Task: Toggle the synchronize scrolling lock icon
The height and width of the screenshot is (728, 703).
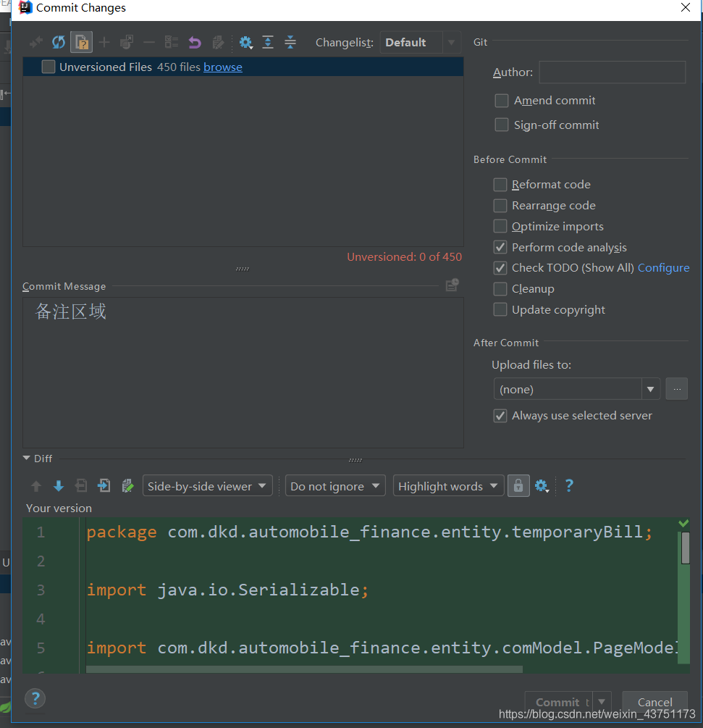Action: pos(518,486)
